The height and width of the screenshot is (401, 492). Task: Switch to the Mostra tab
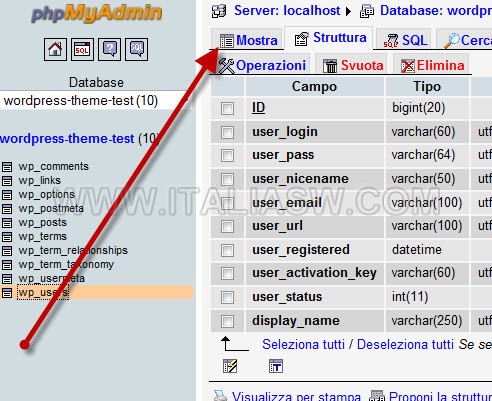(249, 41)
